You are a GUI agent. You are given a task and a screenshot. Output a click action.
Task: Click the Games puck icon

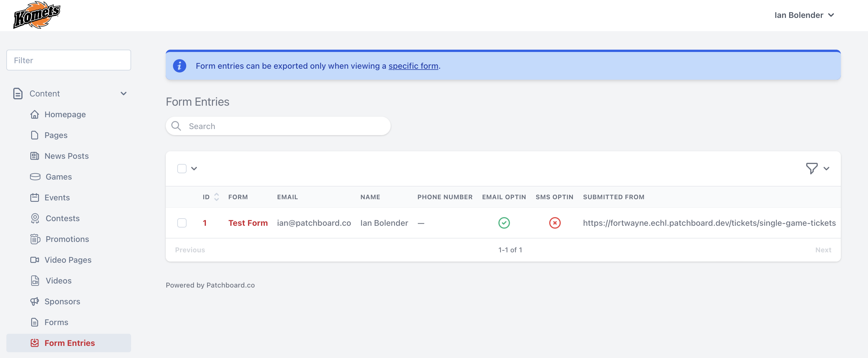tap(35, 177)
